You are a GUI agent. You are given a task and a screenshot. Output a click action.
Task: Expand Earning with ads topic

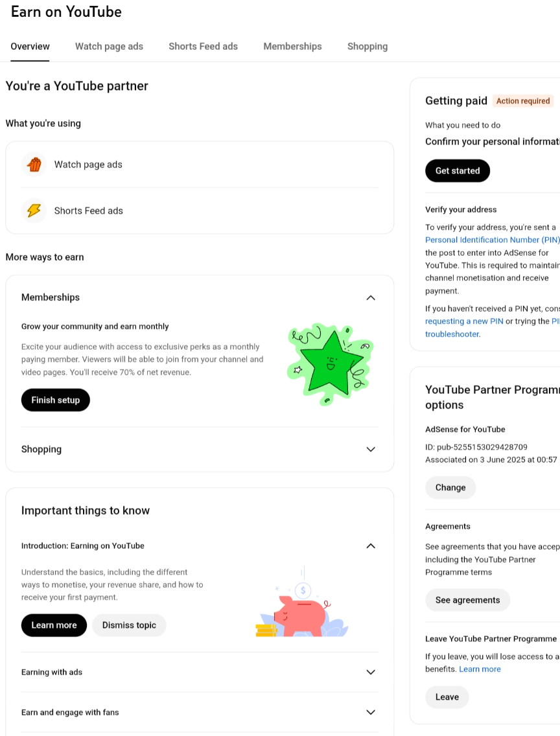click(x=371, y=672)
